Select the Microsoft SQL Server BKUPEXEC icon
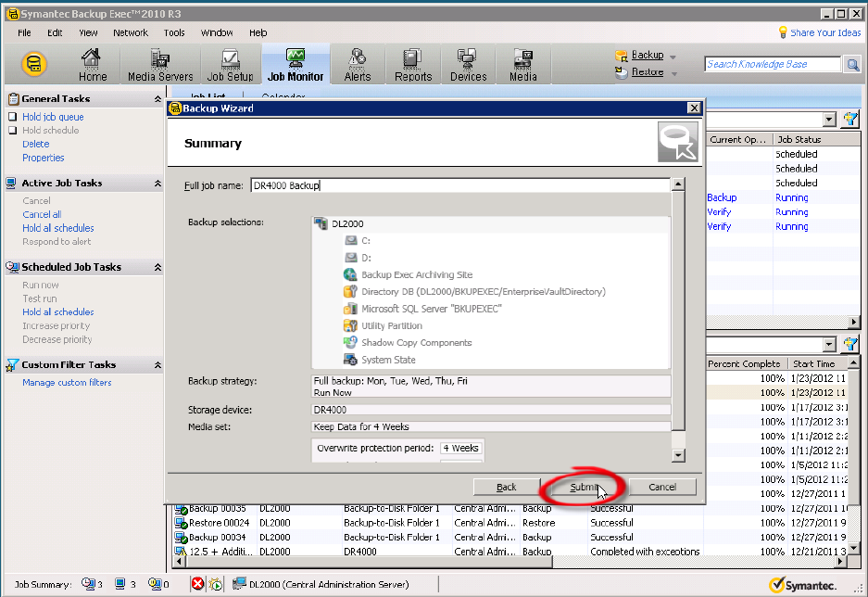Image resolution: width=868 pixels, height=597 pixels. (x=350, y=309)
